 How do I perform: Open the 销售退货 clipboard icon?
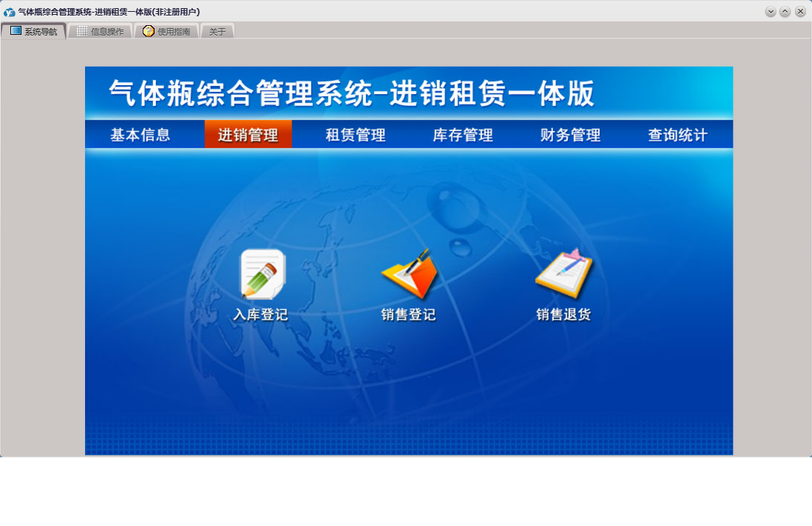pos(564,274)
